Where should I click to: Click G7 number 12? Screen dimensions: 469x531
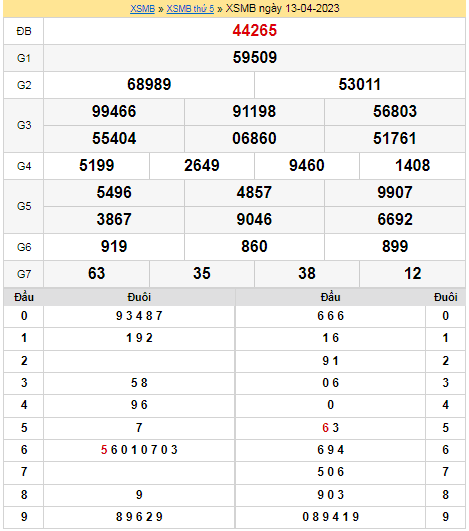click(x=412, y=274)
